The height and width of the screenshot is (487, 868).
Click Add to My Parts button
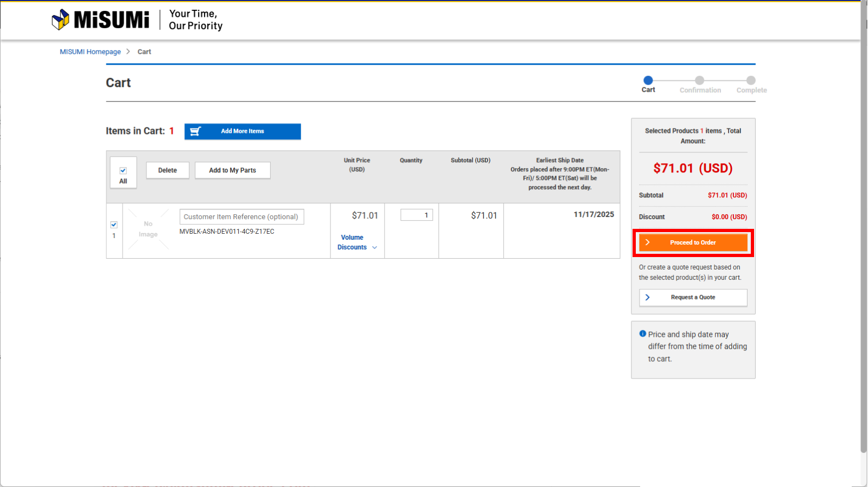(232, 170)
